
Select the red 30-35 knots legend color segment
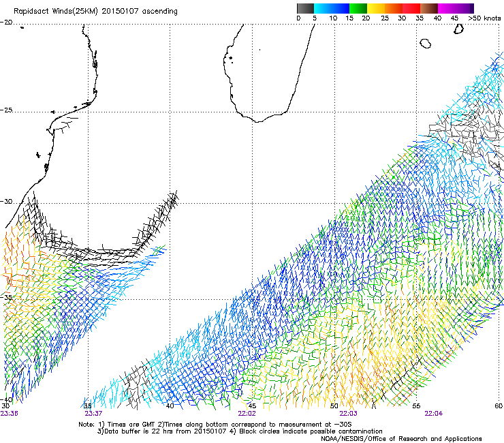[411, 8]
